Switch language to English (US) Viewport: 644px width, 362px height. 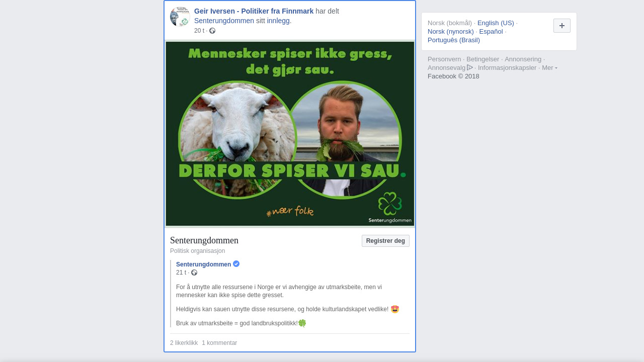pos(496,23)
